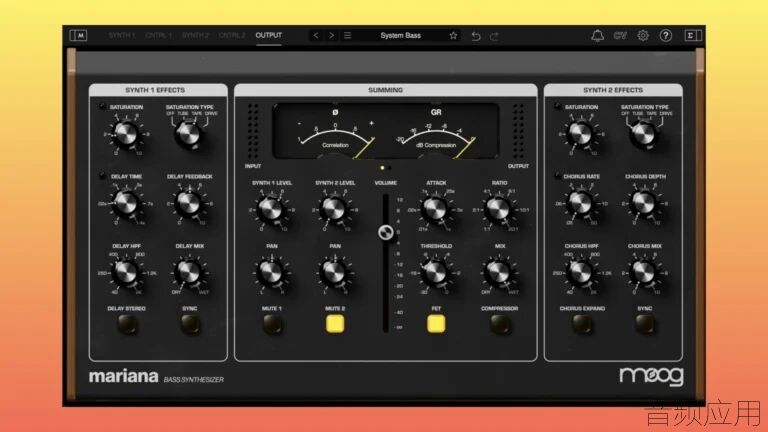This screenshot has height=432, width=768.
Task: Switch to SYNTH 2 tab
Action: click(195, 35)
